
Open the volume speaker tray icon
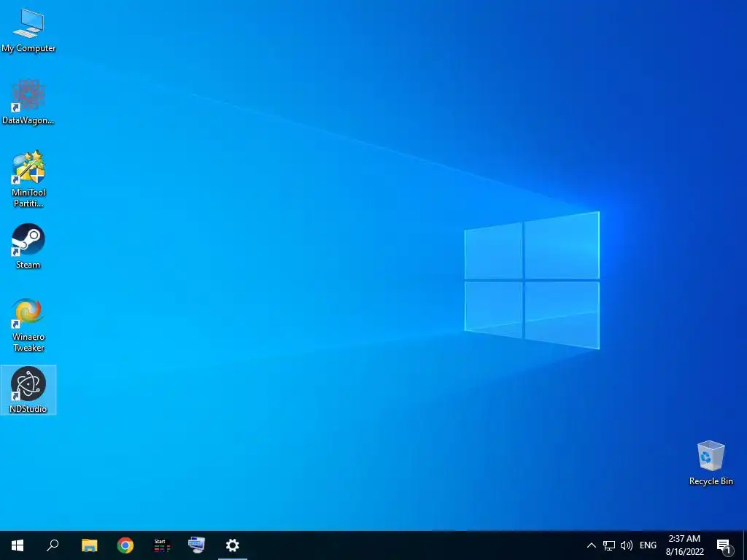[627, 545]
